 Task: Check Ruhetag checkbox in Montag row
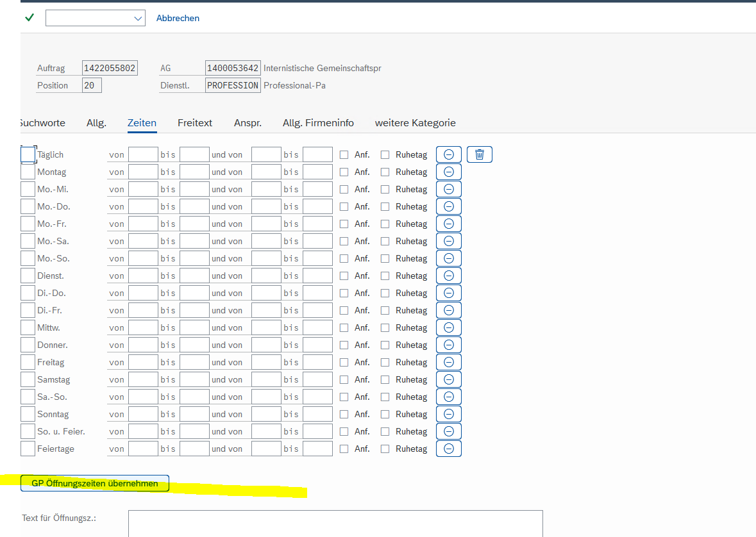(385, 172)
